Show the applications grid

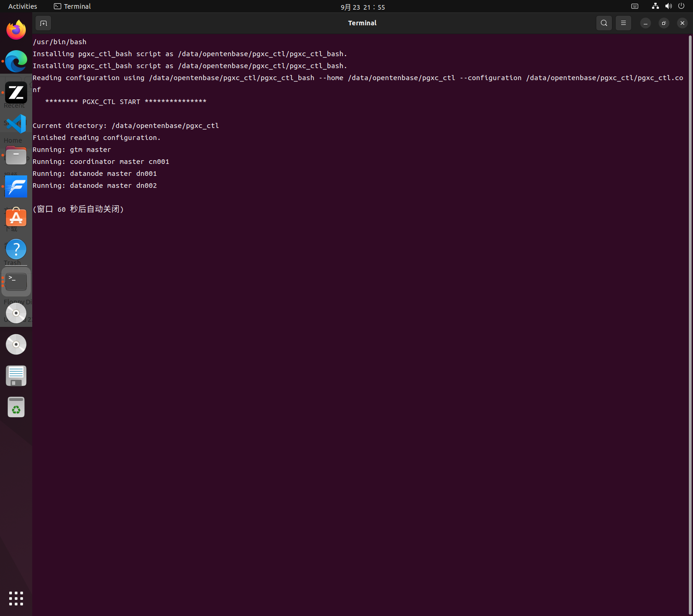(16, 599)
